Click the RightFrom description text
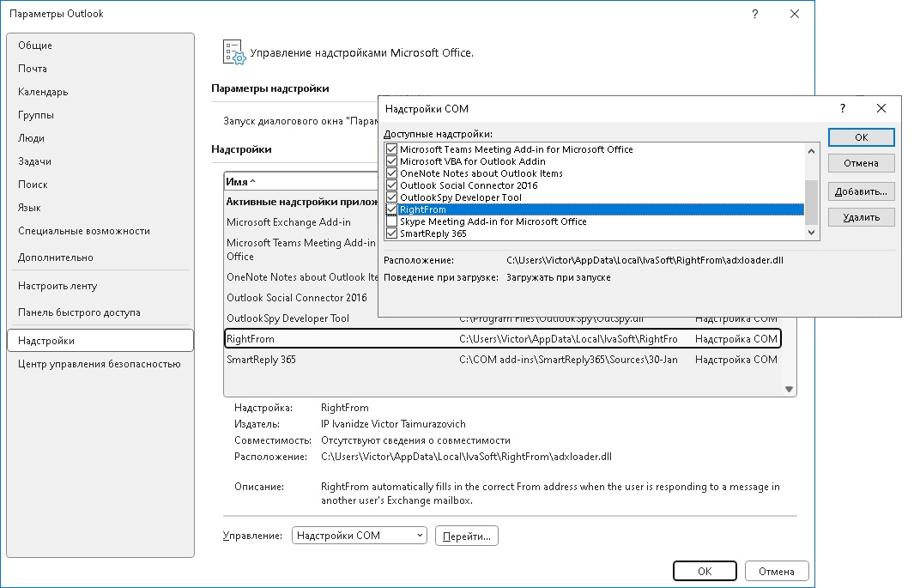This screenshot has width=914, height=588. 550,494
